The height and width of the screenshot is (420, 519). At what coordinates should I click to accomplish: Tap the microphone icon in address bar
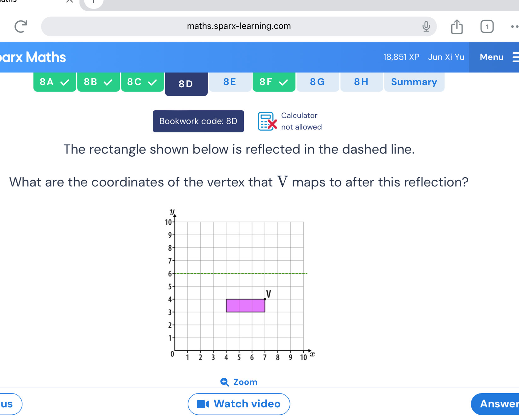(426, 26)
